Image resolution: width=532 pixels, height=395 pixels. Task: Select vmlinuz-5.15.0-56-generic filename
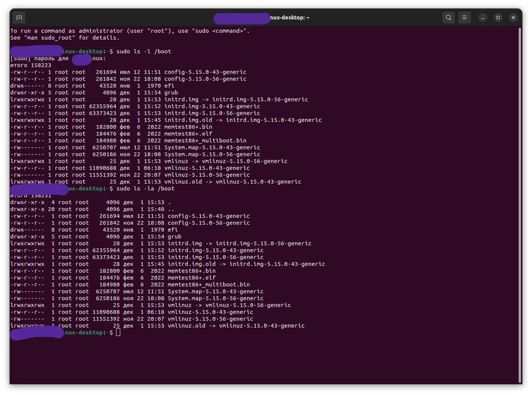coord(207,174)
